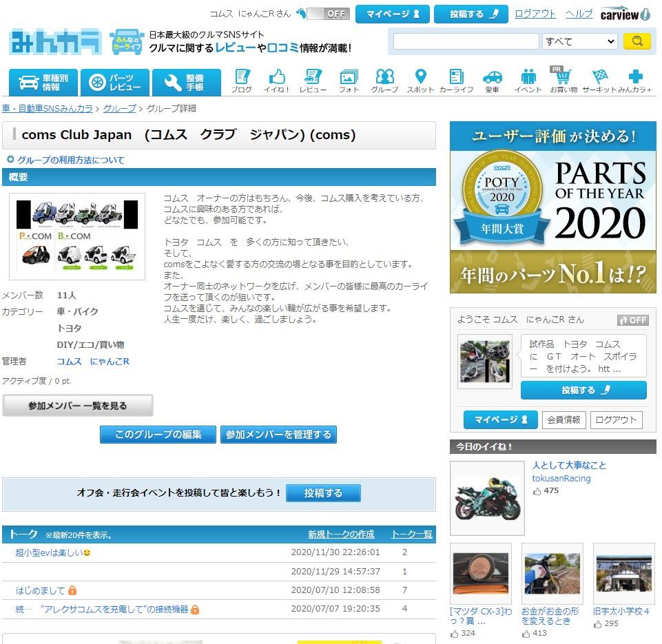Click the coms group image thumbnail
The height and width of the screenshot is (644, 662).
tap(77, 236)
